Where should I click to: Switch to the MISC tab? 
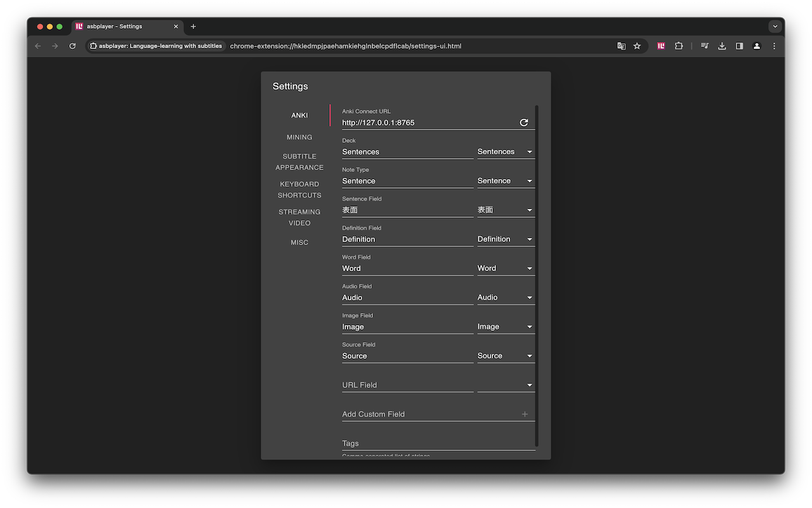tap(299, 243)
